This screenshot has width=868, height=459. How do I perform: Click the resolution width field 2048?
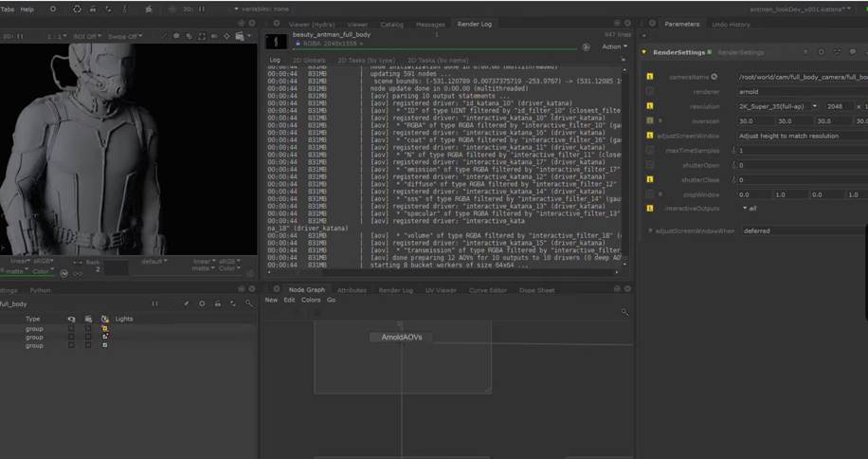coord(838,106)
